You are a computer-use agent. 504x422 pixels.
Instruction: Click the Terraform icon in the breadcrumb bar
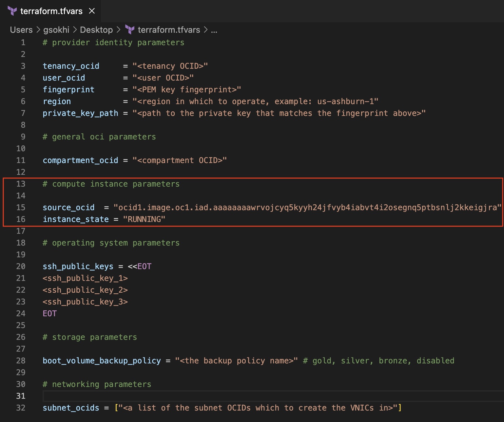(130, 29)
